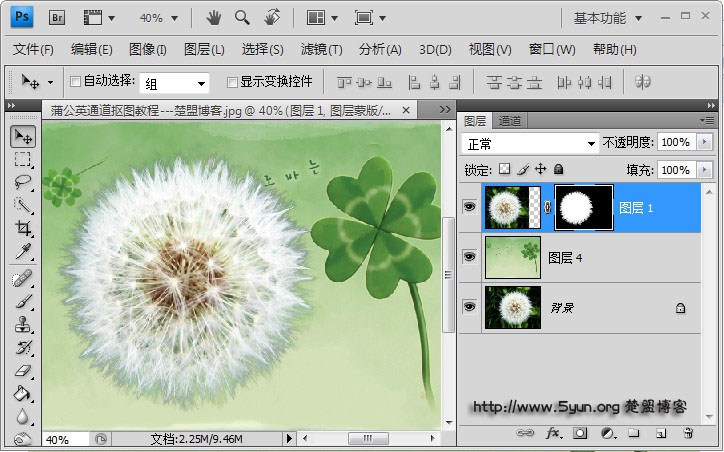The height and width of the screenshot is (452, 724).
Task: Open the 组 auto-select type dropdown
Action: coord(175,83)
